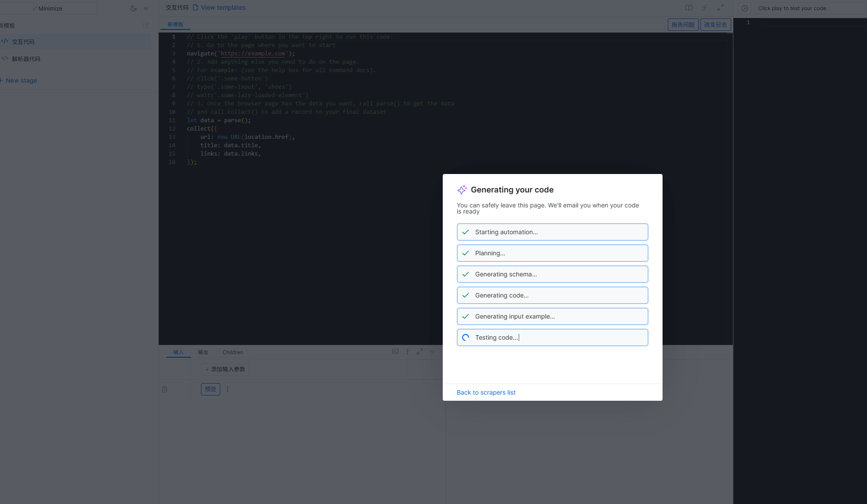
Task: Click edit icon next to 新模板
Action: 146,25
